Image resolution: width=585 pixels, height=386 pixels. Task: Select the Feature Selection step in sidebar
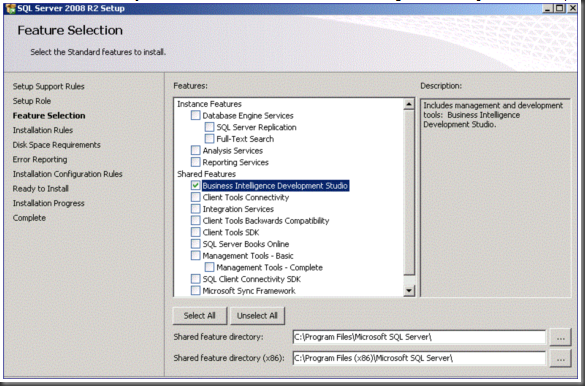[49, 116]
